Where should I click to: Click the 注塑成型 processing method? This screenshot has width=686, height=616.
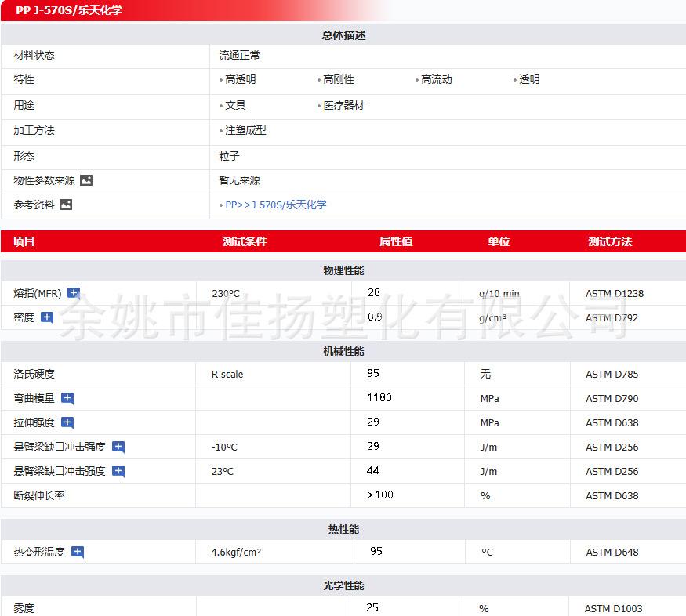pos(245,130)
